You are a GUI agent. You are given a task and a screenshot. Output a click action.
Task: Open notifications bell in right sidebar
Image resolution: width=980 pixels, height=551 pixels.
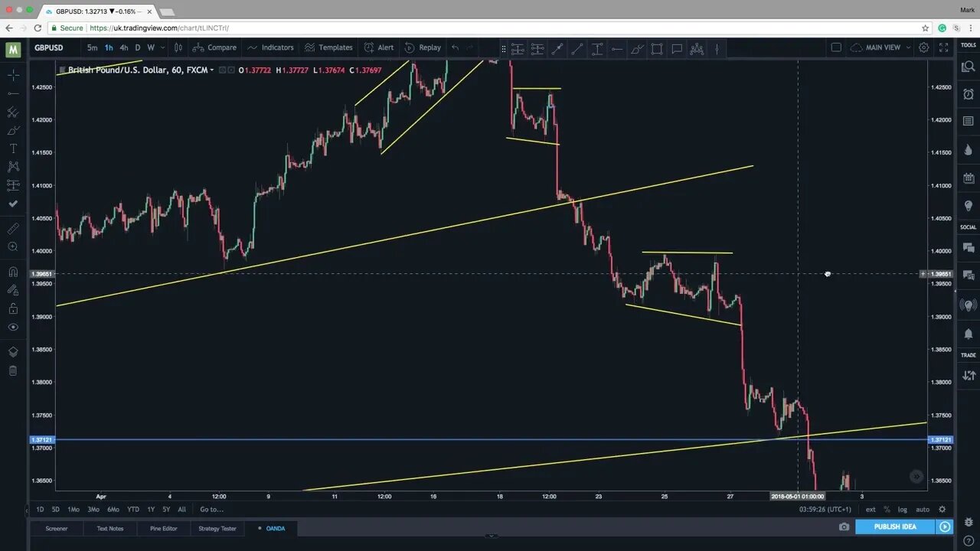tap(969, 334)
